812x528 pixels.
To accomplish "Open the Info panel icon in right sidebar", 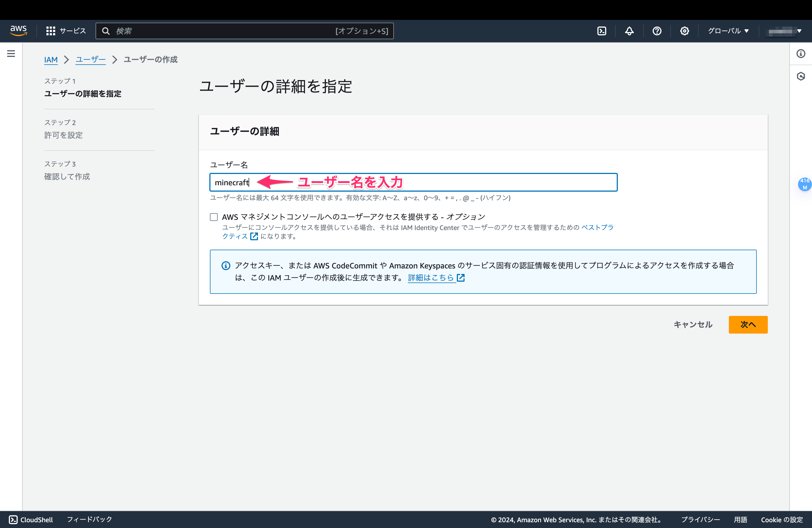I will click(801, 54).
